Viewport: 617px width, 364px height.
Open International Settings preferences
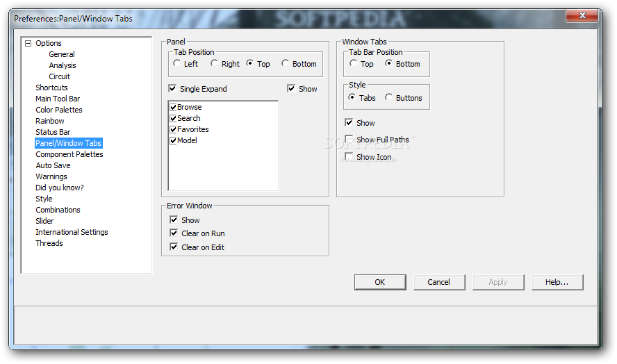(x=72, y=232)
